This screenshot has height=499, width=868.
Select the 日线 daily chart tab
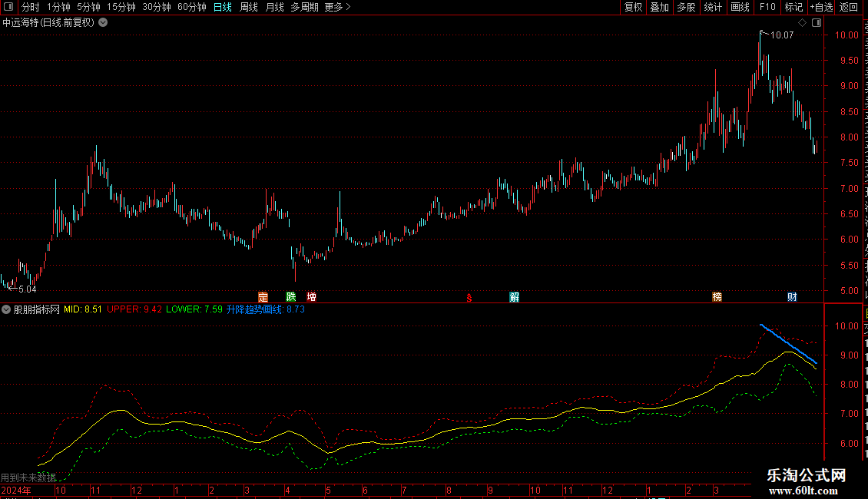coord(223,7)
